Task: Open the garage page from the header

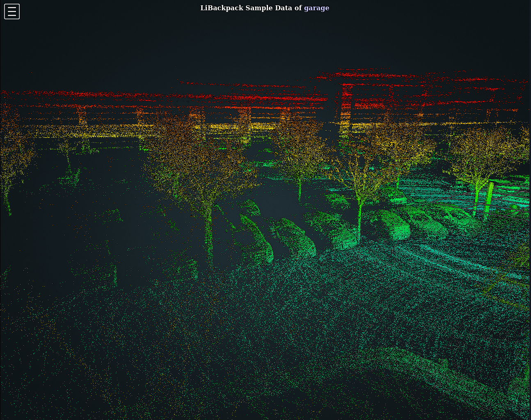Action: point(316,7)
